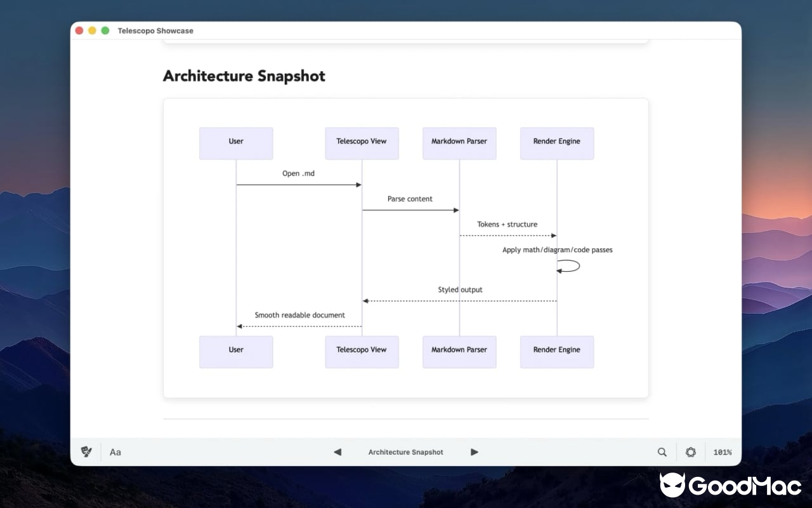Click the bottom Render Engine box

(556, 350)
